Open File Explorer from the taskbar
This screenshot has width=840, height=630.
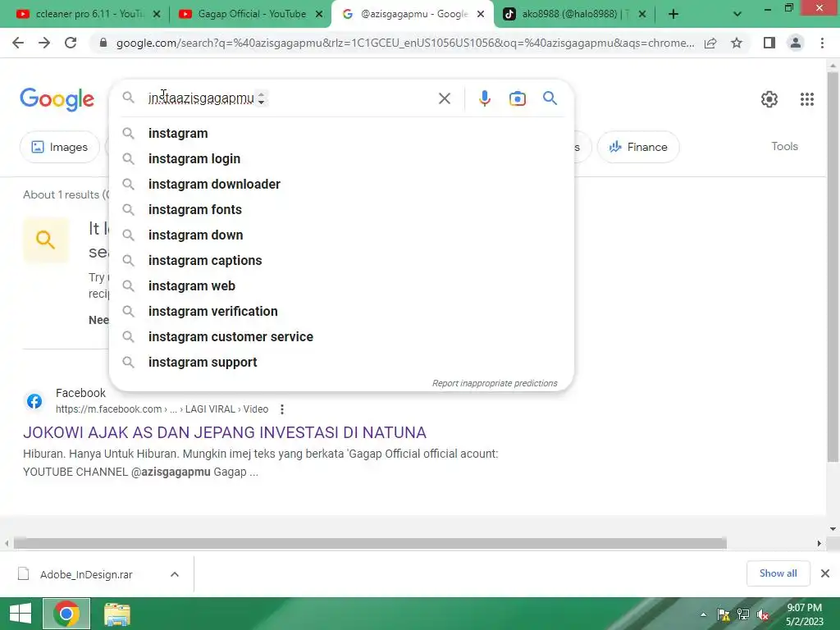click(116, 614)
